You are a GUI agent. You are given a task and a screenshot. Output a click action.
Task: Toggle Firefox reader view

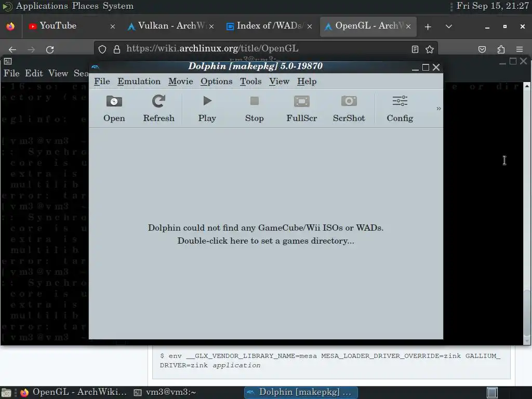[415, 49]
